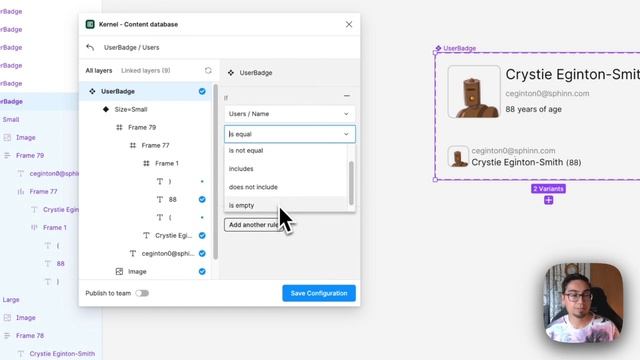
Task: Select the Large variant in Figma layers panel
Action: tap(11, 300)
